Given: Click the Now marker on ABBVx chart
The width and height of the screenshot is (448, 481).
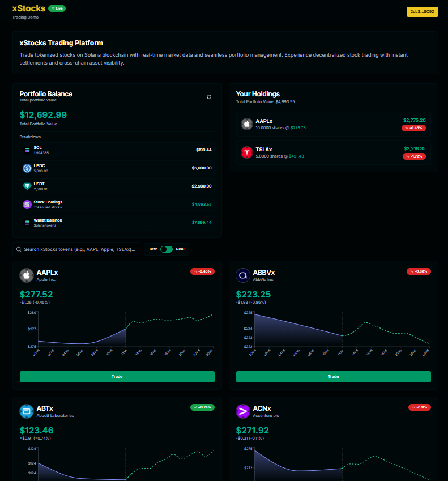Looking at the screenshot, I should (340, 352).
